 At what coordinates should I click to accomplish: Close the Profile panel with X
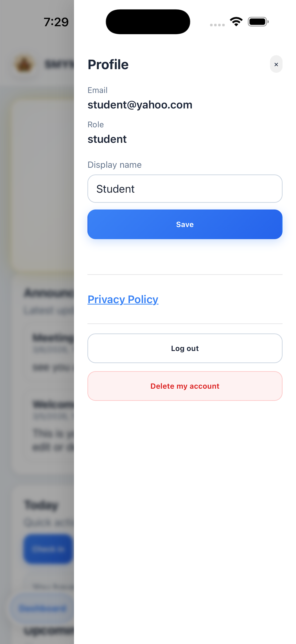[x=276, y=64]
